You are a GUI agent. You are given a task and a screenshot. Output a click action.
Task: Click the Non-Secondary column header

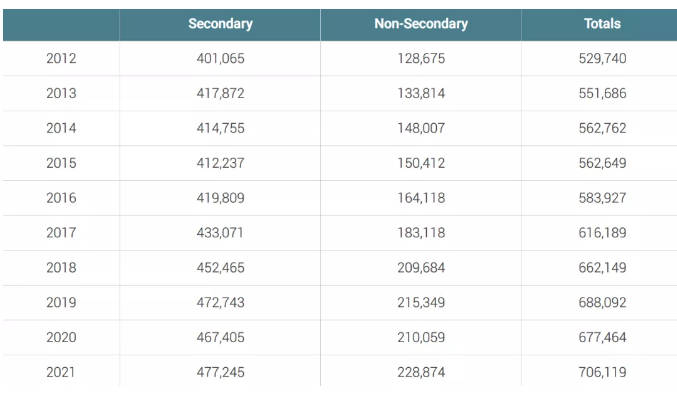pos(421,24)
